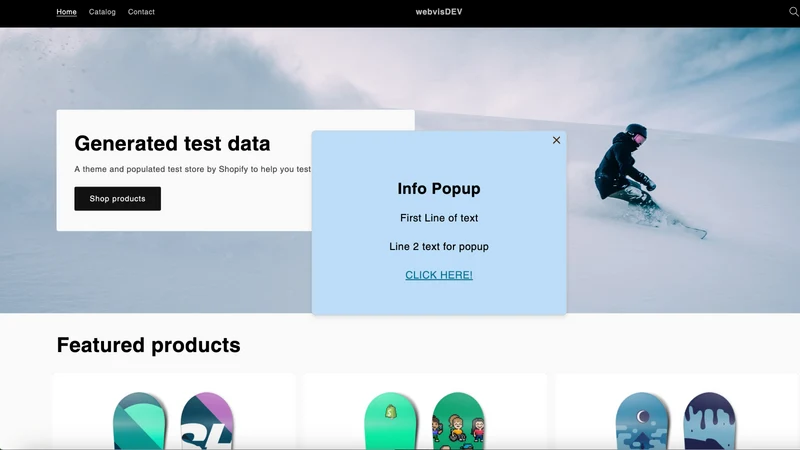Viewport: 800px width, 450px height.
Task: Click the Shop products button
Action: [117, 198]
